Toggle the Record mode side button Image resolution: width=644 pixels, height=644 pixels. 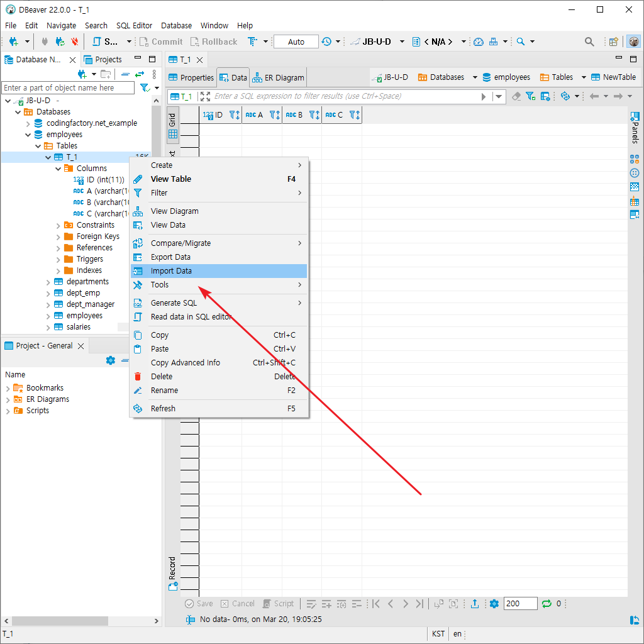tap(172, 574)
